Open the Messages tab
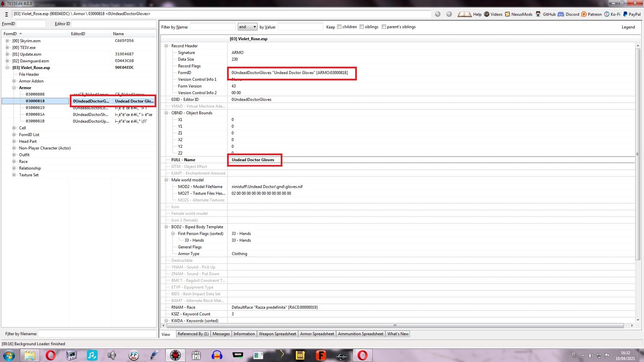 coord(221,334)
